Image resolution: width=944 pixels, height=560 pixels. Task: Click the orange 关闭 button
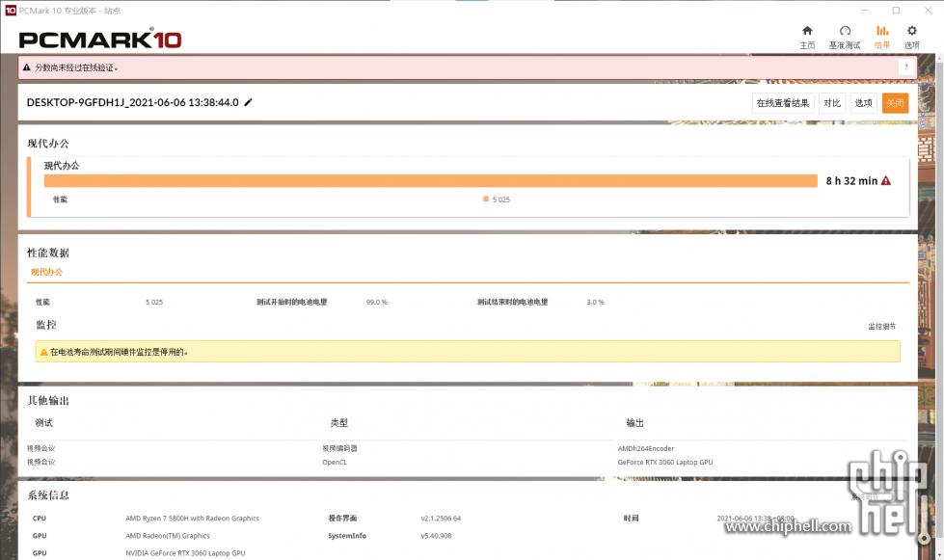click(895, 102)
